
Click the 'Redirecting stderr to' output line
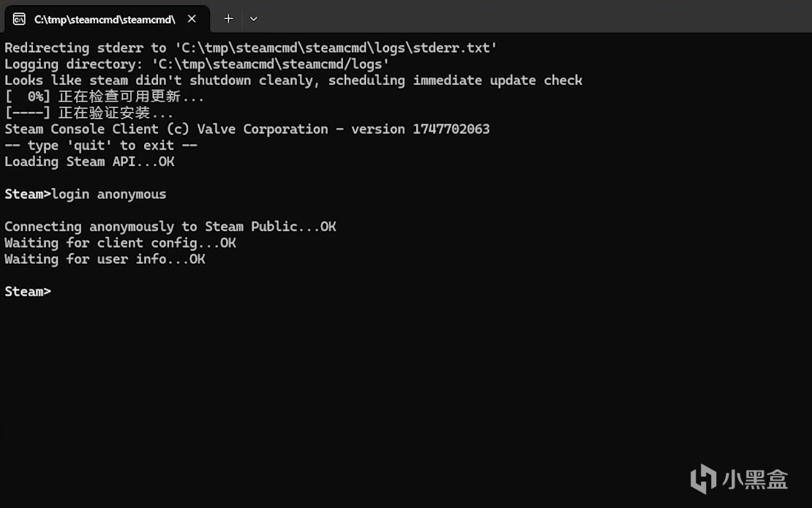(x=251, y=48)
